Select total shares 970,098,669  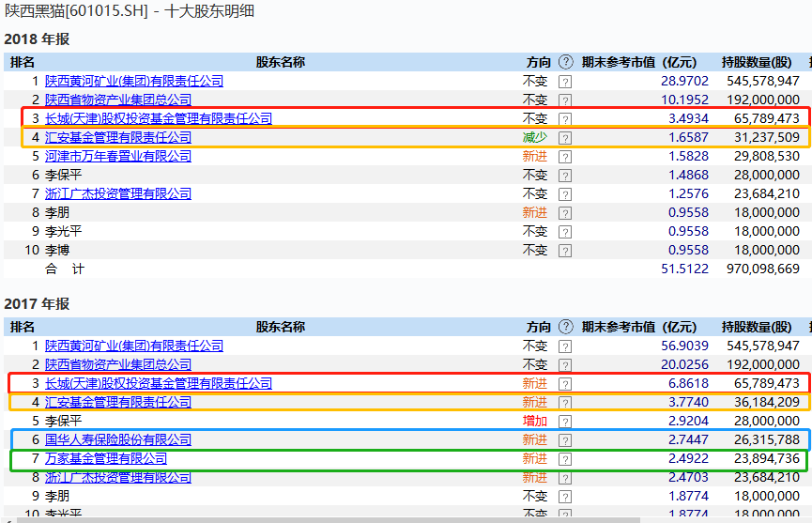click(x=763, y=269)
